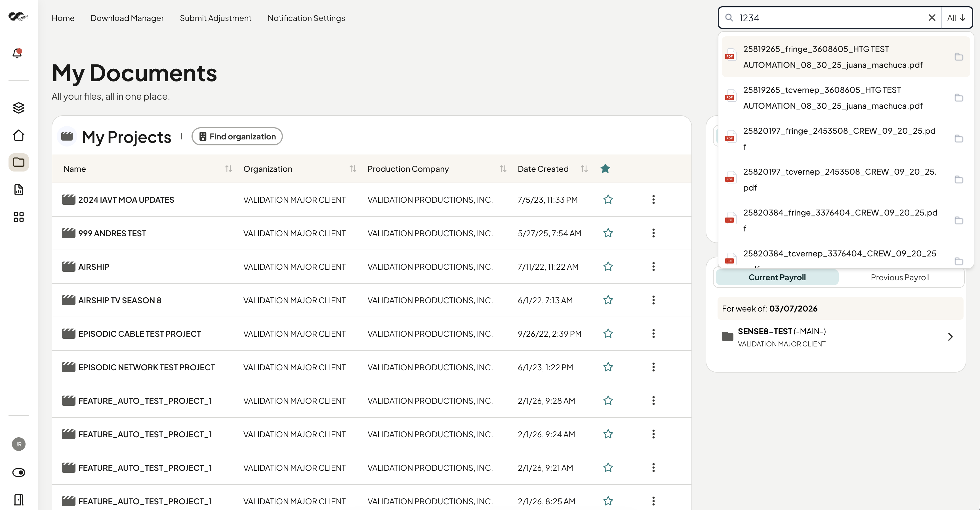The image size is (980, 510).
Task: Open kebab menu for EPISODIC NETWORK TEST PROJECT
Action: 654,367
